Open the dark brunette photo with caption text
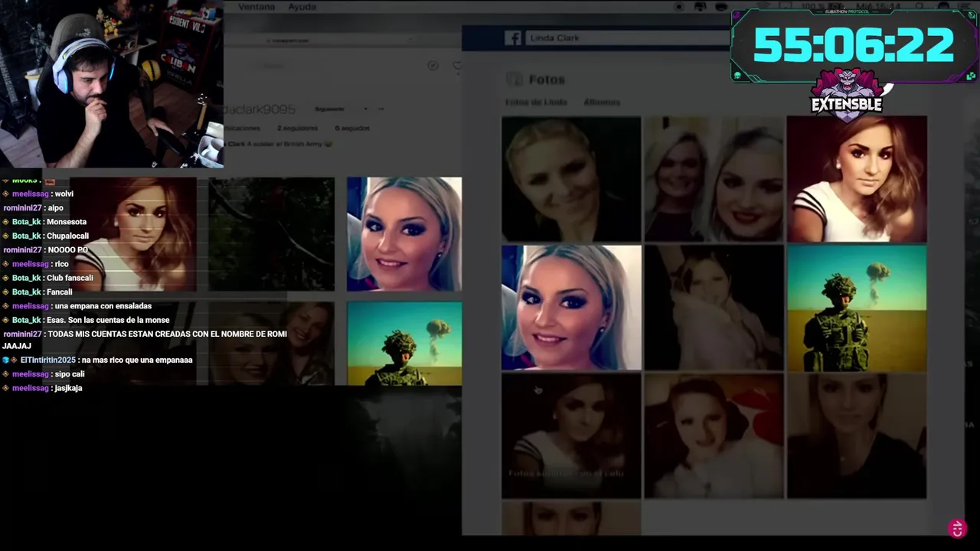Viewport: 980px width, 551px height. (571, 436)
